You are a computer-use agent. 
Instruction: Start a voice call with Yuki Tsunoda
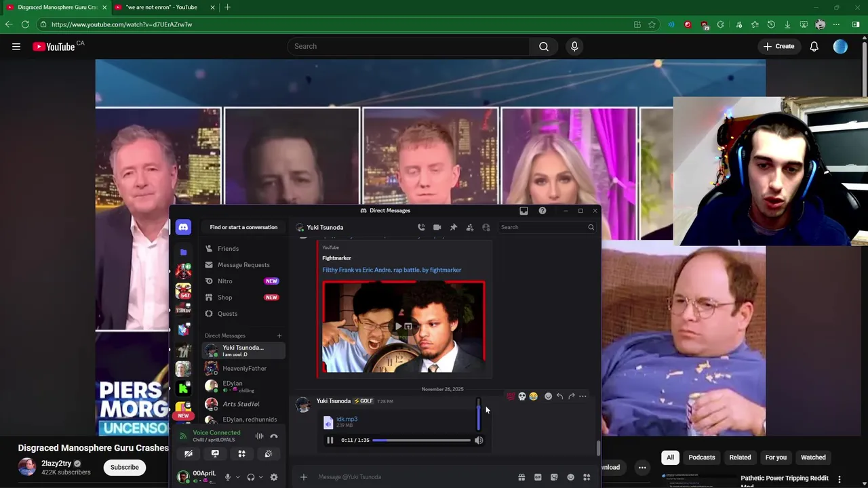pos(421,227)
